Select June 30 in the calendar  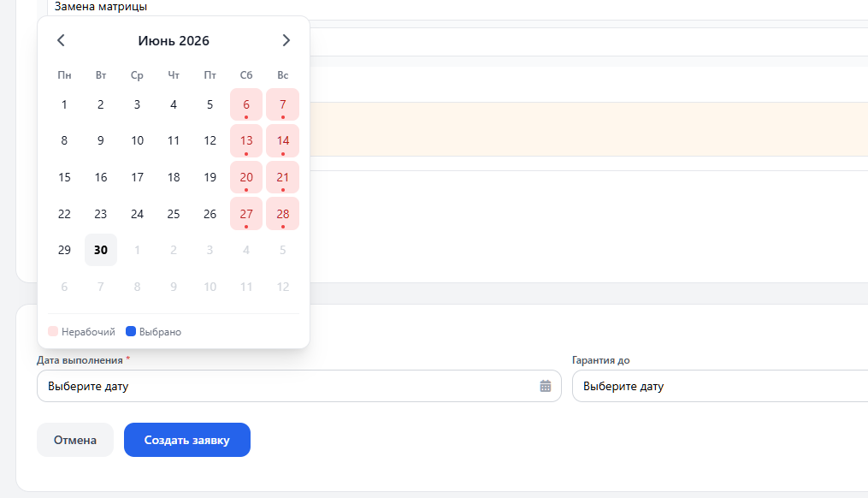pyautogui.click(x=101, y=250)
